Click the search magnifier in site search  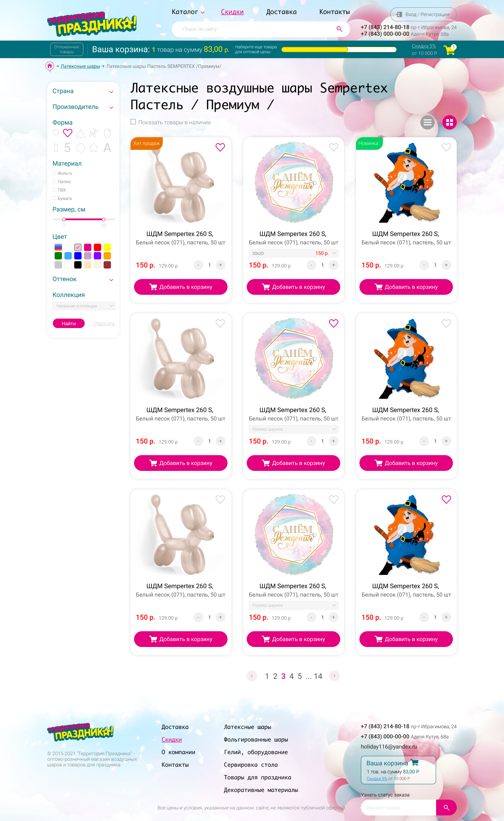tap(339, 29)
